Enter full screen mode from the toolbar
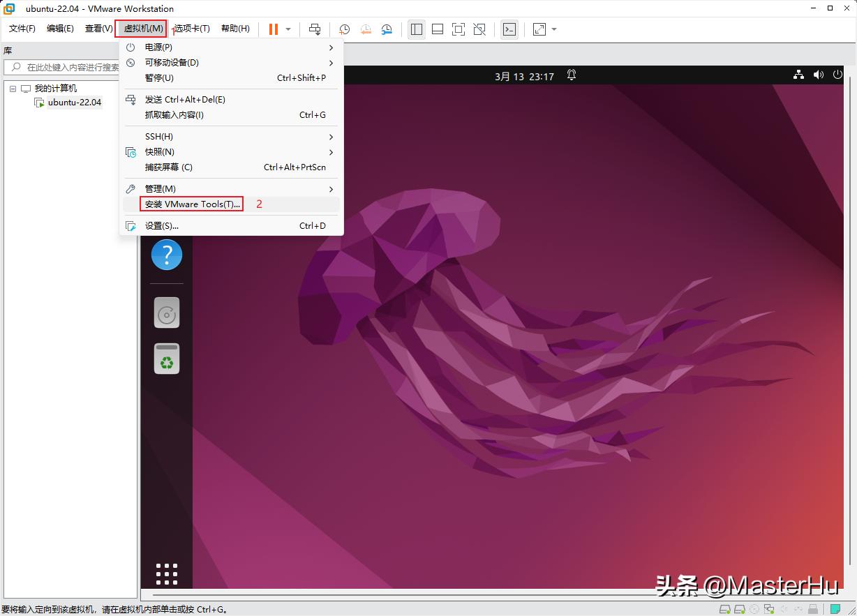The image size is (857, 616). click(x=458, y=29)
